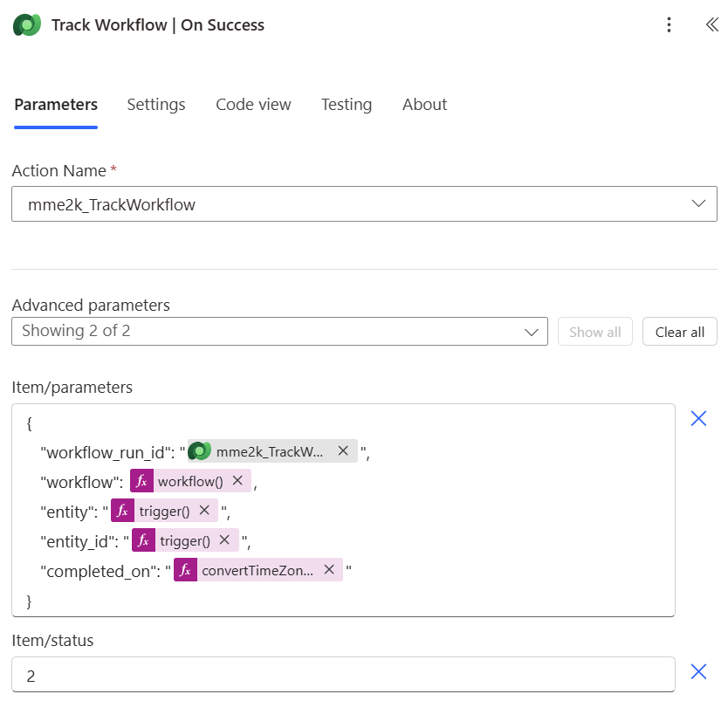Open the convertTimeZone expression token

257,570
